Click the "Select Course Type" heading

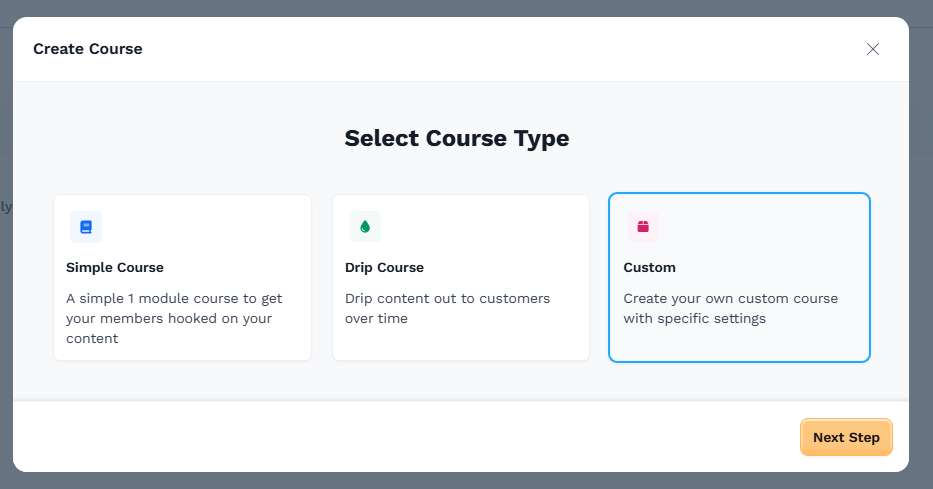[x=457, y=138]
